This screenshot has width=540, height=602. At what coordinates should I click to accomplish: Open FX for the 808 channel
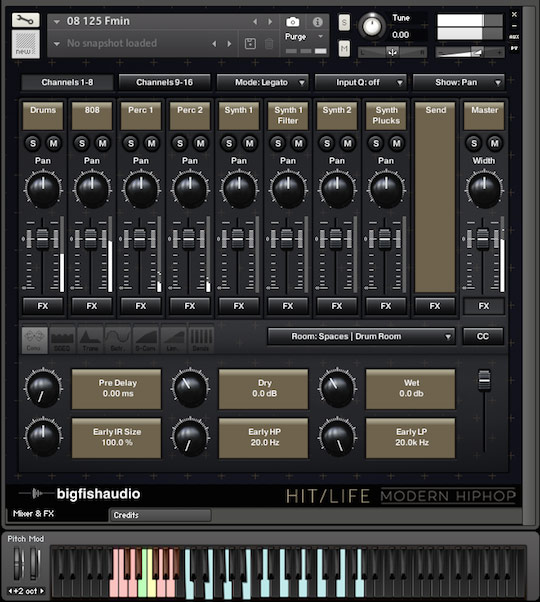[92, 306]
